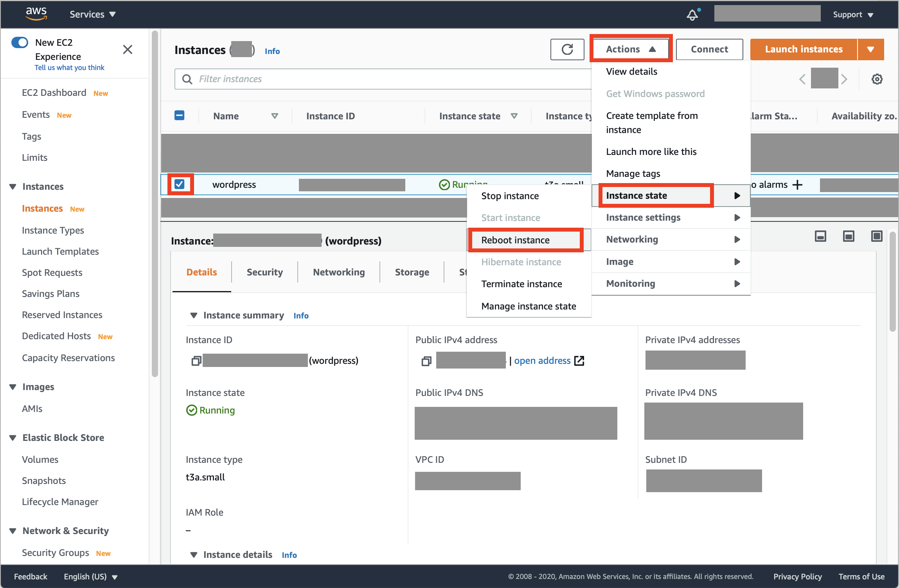Click the open address link

(542, 361)
